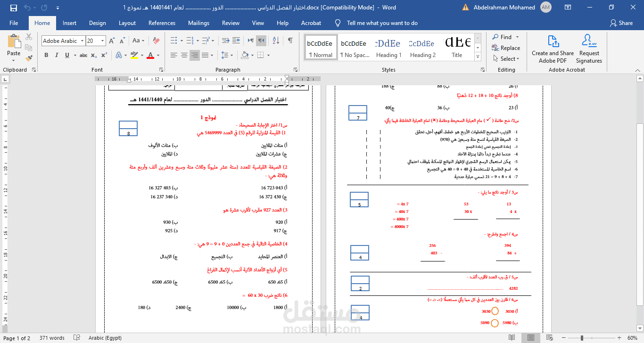Image resolution: width=644 pixels, height=343 pixels.
Task: Apply the No Spacing style
Action: 355,48
